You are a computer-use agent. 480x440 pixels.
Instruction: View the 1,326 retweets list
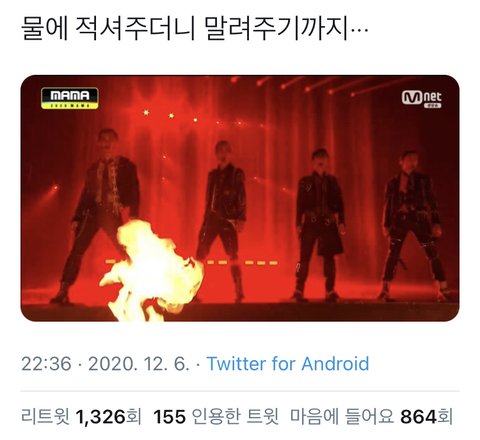pos(81,417)
